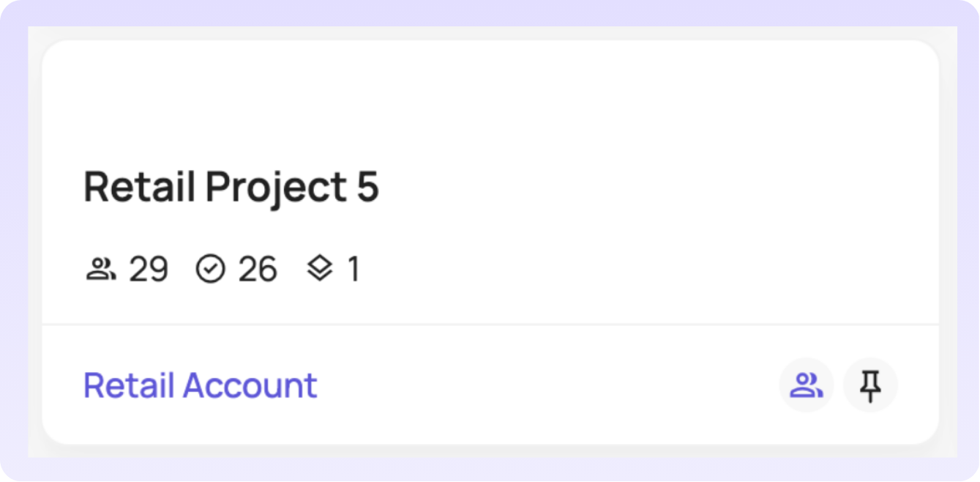This screenshot has width=980, height=482.
Task: Click the completed task count 26
Action: point(258,270)
